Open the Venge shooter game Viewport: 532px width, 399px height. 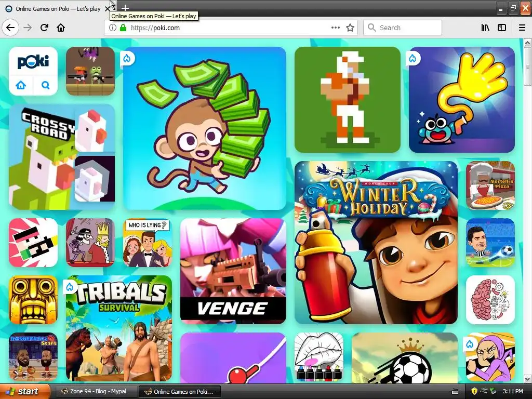click(233, 271)
